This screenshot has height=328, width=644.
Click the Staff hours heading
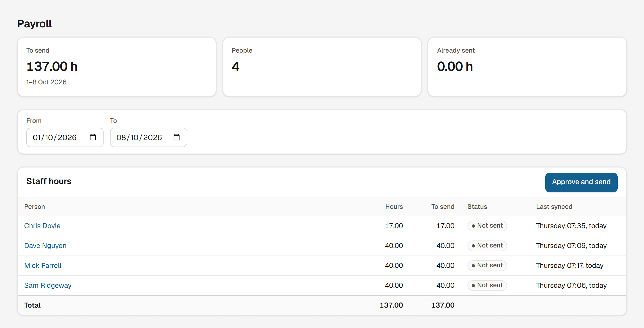coord(49,181)
